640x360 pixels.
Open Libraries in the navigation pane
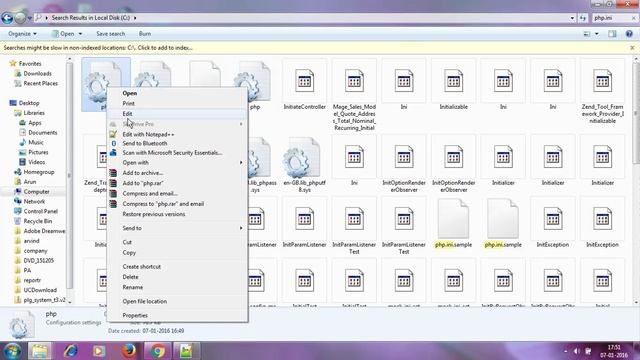tap(29, 113)
